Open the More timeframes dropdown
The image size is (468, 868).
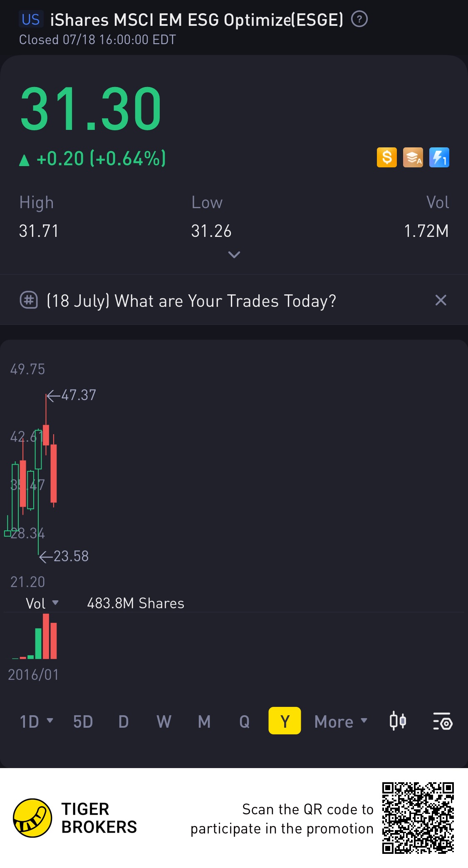341,721
